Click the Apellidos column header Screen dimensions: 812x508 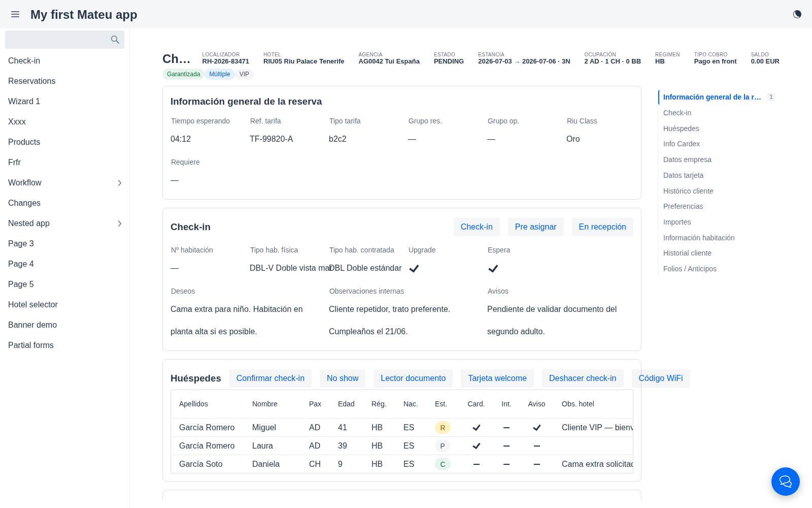click(193, 404)
